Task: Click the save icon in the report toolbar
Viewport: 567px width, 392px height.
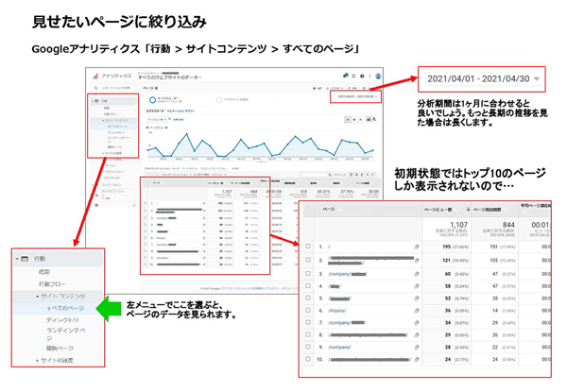Action: coord(315,88)
